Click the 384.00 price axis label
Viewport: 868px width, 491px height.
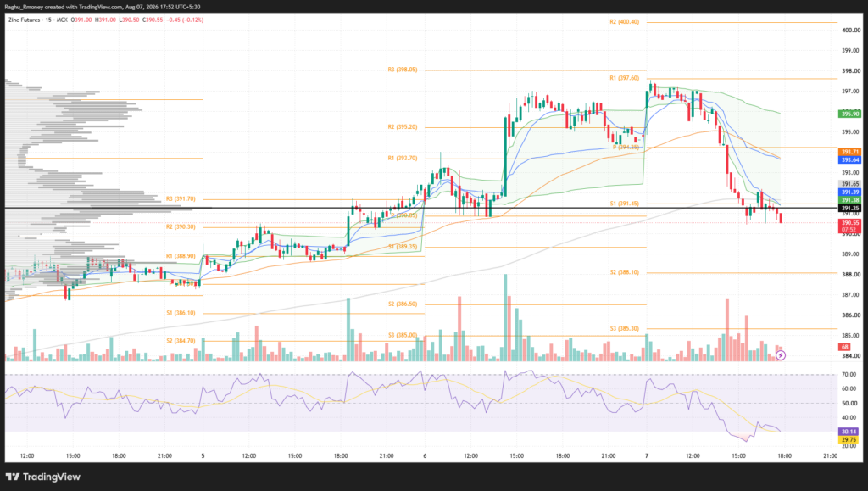[x=851, y=356]
